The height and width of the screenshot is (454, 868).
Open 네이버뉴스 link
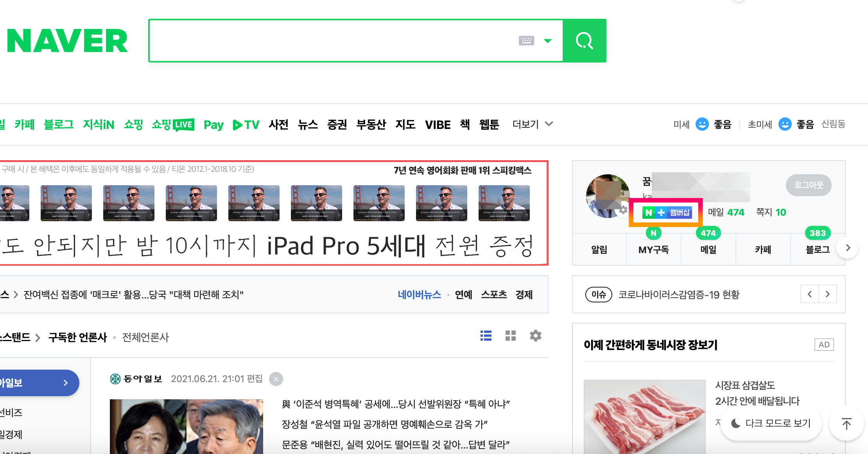[x=420, y=295]
